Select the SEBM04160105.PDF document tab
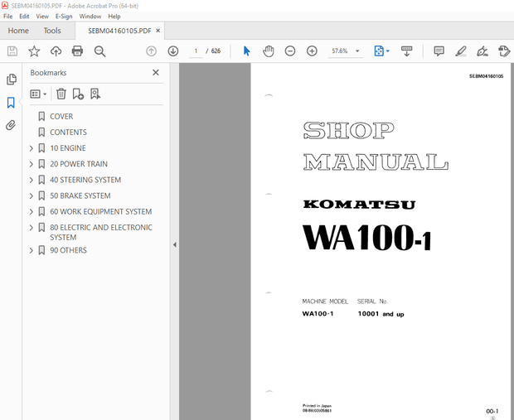Viewport: 514px width, 420px height. (x=119, y=31)
